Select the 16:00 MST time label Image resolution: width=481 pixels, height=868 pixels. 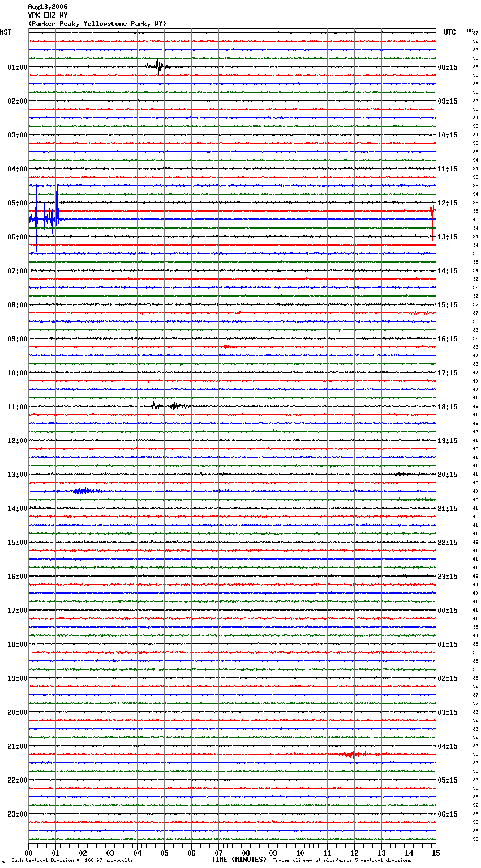click(18, 577)
